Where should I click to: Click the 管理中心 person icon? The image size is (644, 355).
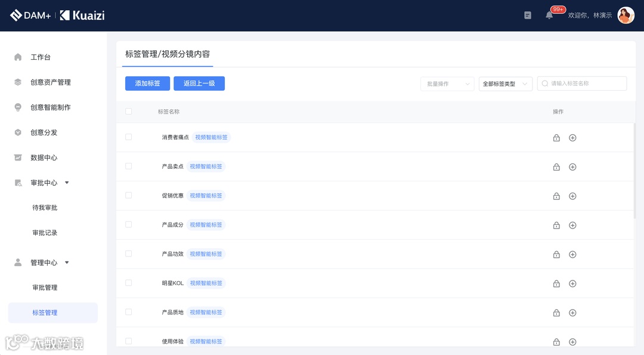[x=18, y=262]
